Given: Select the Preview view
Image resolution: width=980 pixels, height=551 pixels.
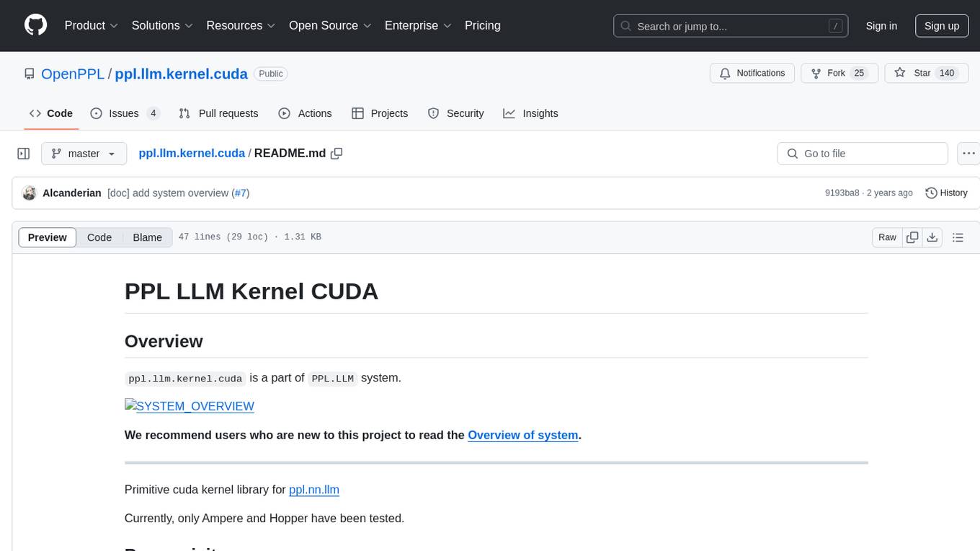Looking at the screenshot, I should click(48, 237).
